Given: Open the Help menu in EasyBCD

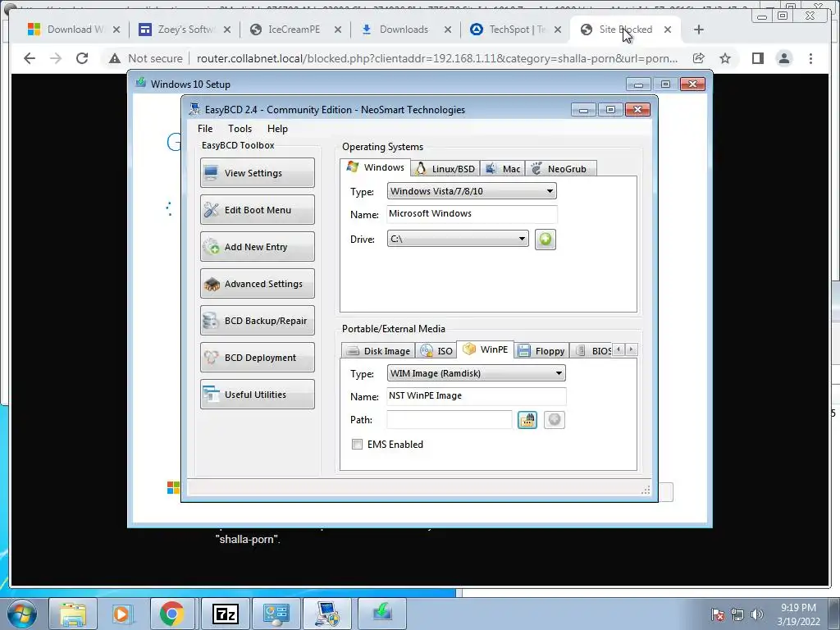Looking at the screenshot, I should [277, 129].
